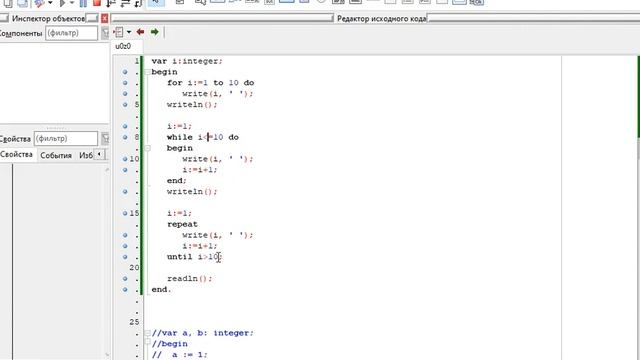The image size is (640, 360).
Task: Click the Компоненты filter field
Action: click(x=71, y=33)
